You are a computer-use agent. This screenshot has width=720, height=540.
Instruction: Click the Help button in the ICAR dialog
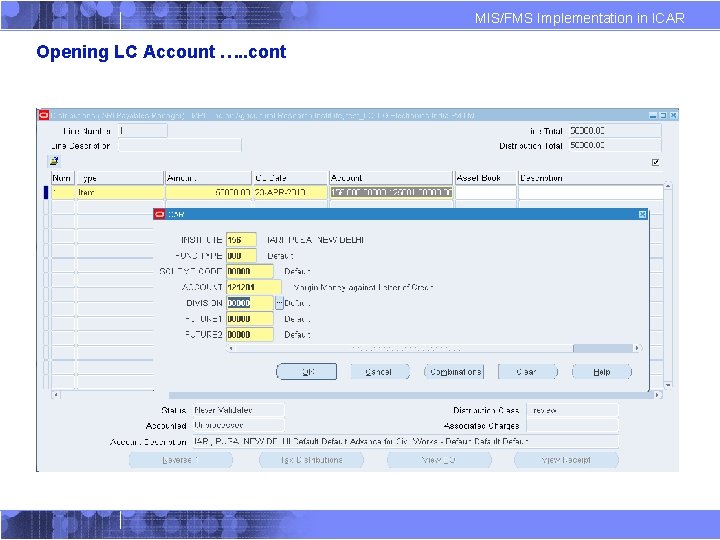[602, 371]
